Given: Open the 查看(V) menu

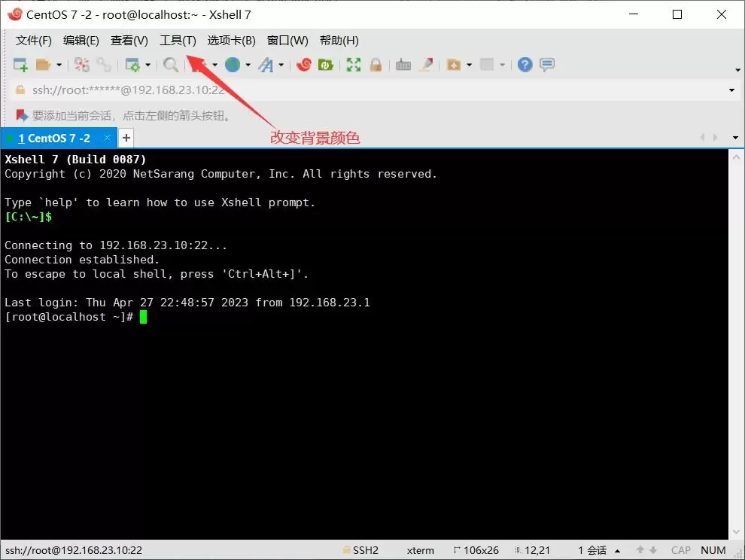Looking at the screenshot, I should tap(129, 41).
